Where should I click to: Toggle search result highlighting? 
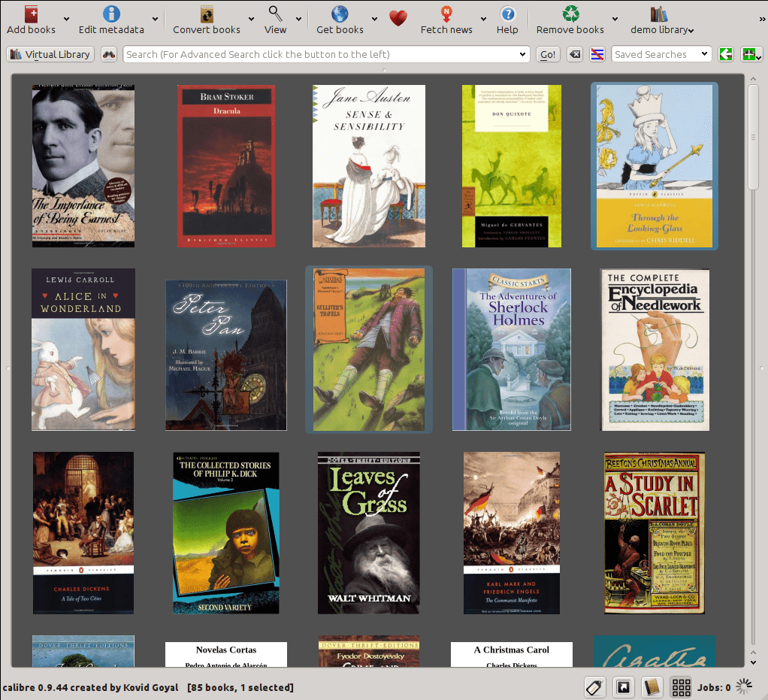(597, 53)
